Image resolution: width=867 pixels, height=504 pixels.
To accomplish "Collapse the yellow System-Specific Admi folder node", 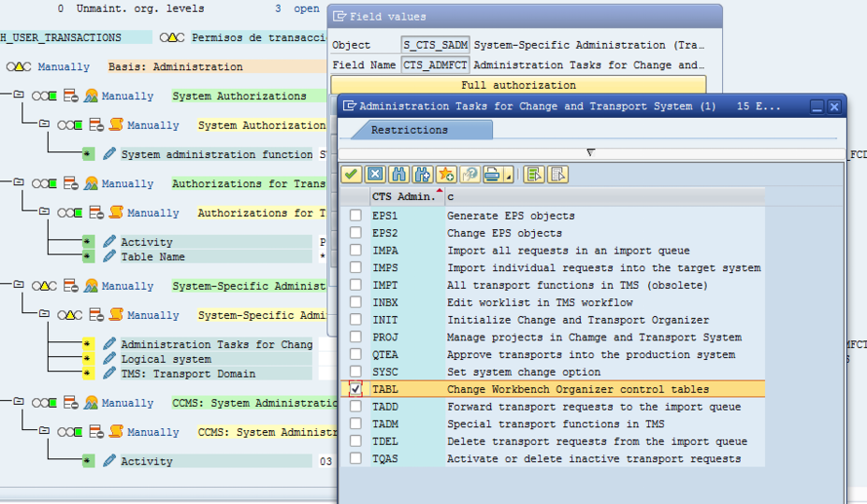I will pos(44,313).
